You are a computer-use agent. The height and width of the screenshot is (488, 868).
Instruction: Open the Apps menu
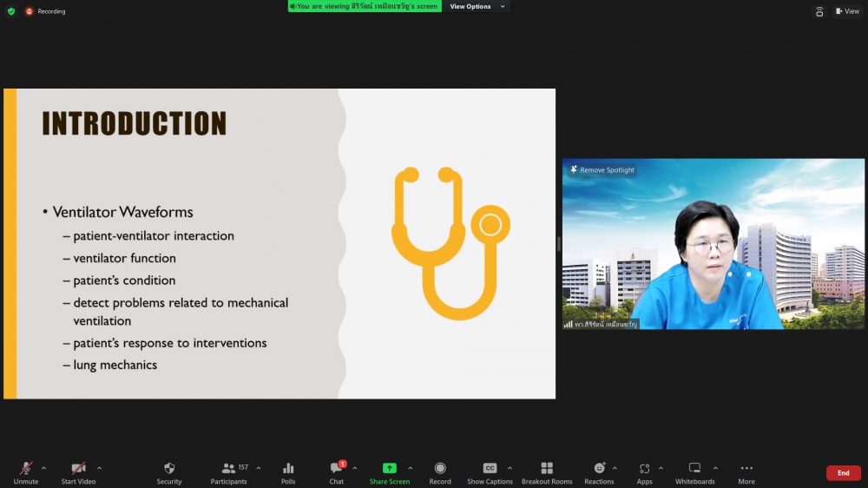pyautogui.click(x=644, y=469)
